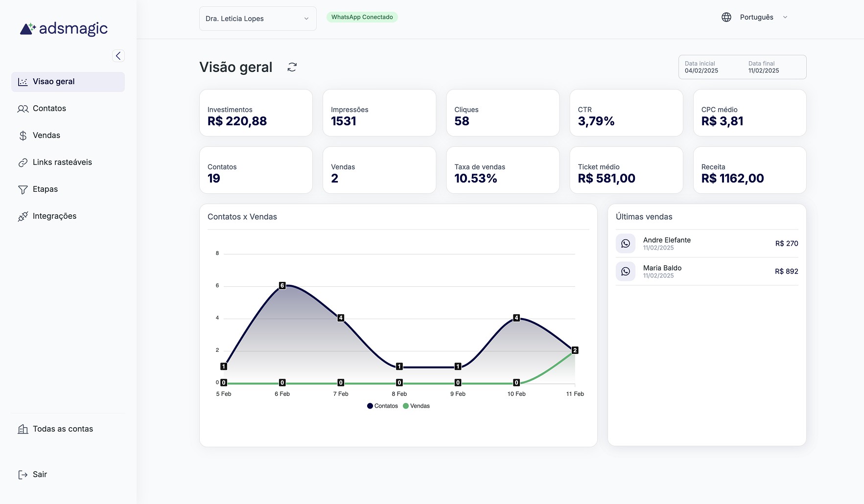Click the Vendas dollar icon
864x504 pixels.
pos(23,136)
